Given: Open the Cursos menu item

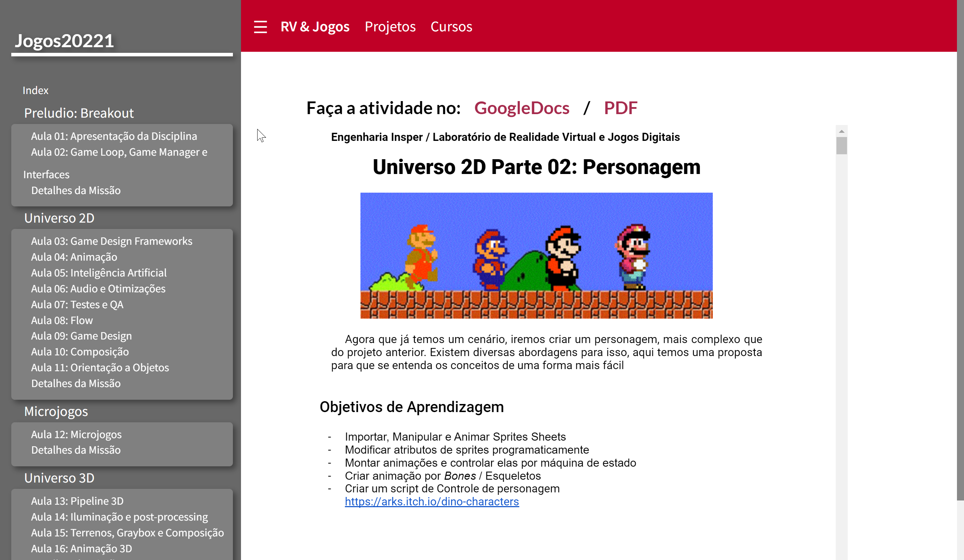Looking at the screenshot, I should point(451,27).
